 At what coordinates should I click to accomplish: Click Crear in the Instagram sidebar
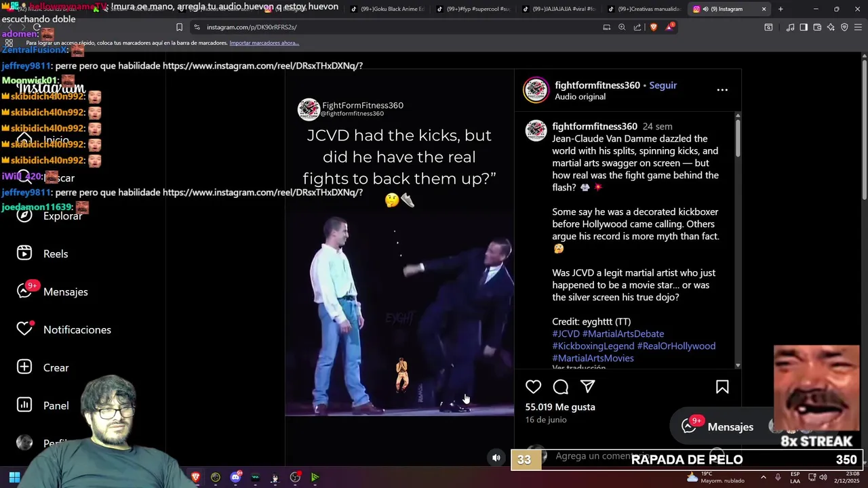click(56, 367)
